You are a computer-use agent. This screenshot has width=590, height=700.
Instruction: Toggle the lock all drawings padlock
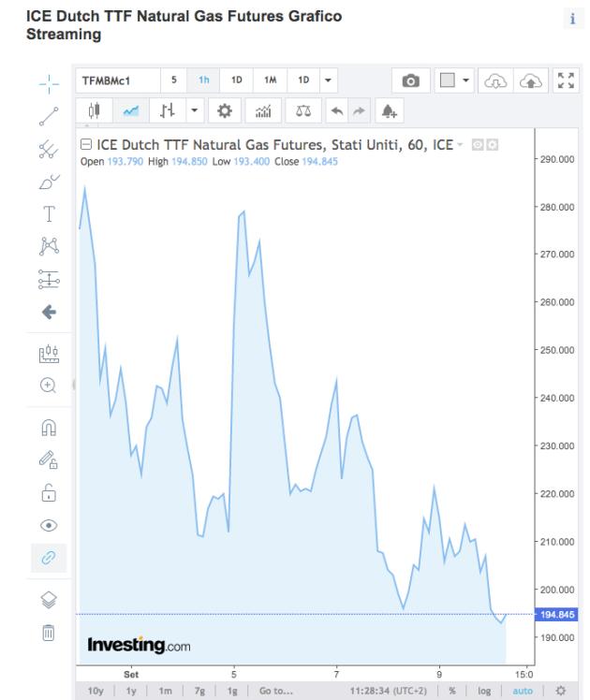coord(50,493)
